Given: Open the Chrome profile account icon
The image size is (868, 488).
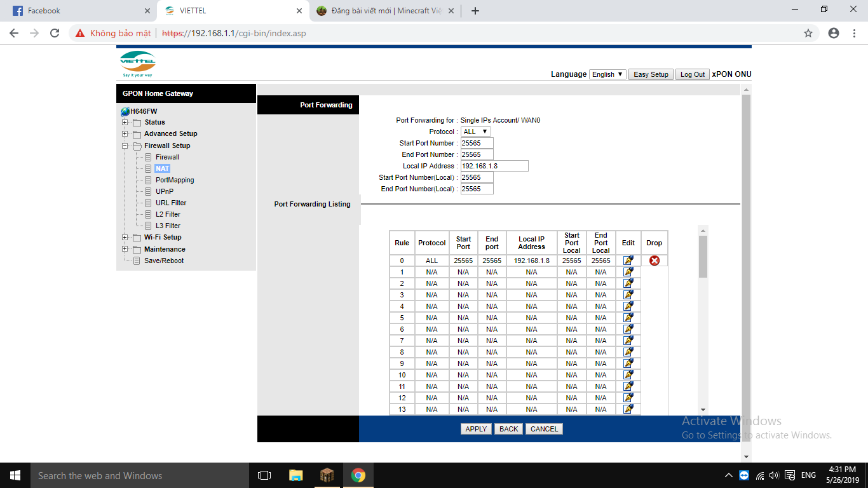Looking at the screenshot, I should tap(834, 33).
